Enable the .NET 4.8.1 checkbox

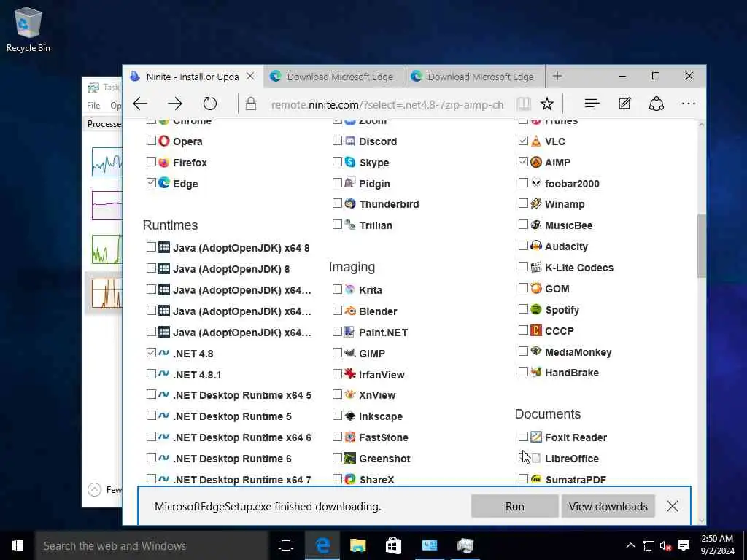[x=151, y=374]
